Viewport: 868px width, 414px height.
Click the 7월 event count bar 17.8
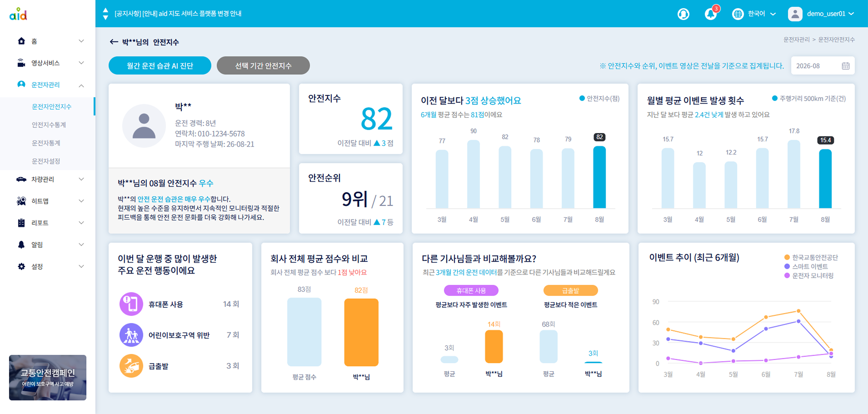[794, 174]
